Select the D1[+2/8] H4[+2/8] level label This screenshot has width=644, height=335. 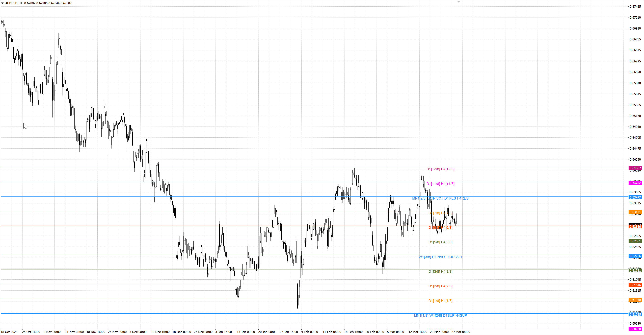coord(440,169)
